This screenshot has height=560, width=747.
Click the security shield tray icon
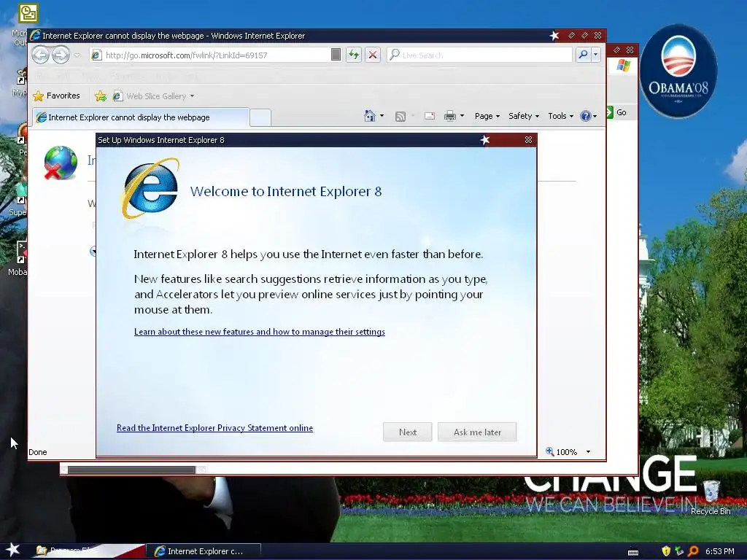click(x=666, y=551)
